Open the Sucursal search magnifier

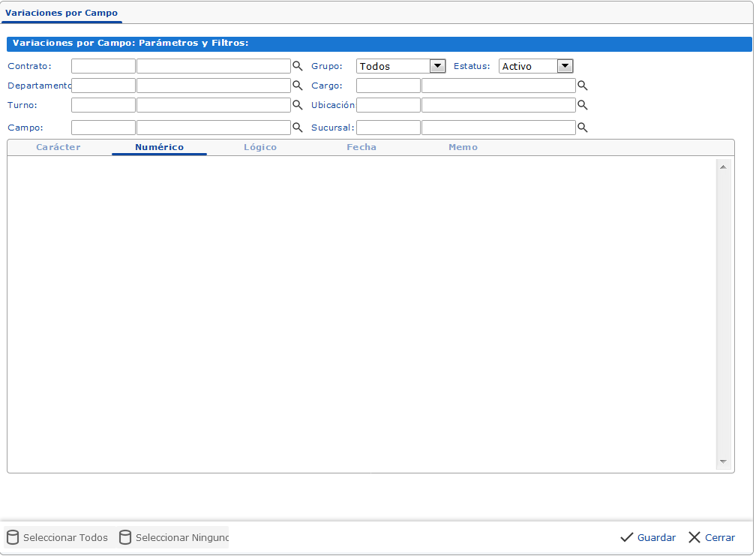point(582,128)
